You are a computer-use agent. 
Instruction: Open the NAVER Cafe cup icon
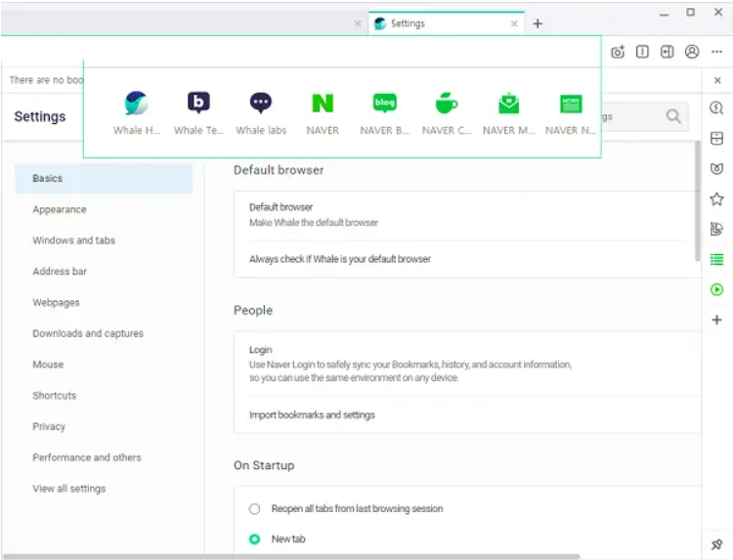(x=447, y=104)
